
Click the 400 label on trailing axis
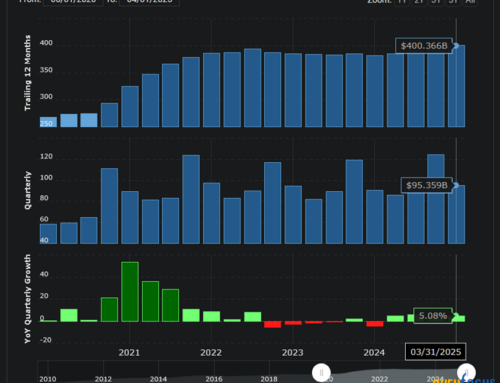coord(46,43)
